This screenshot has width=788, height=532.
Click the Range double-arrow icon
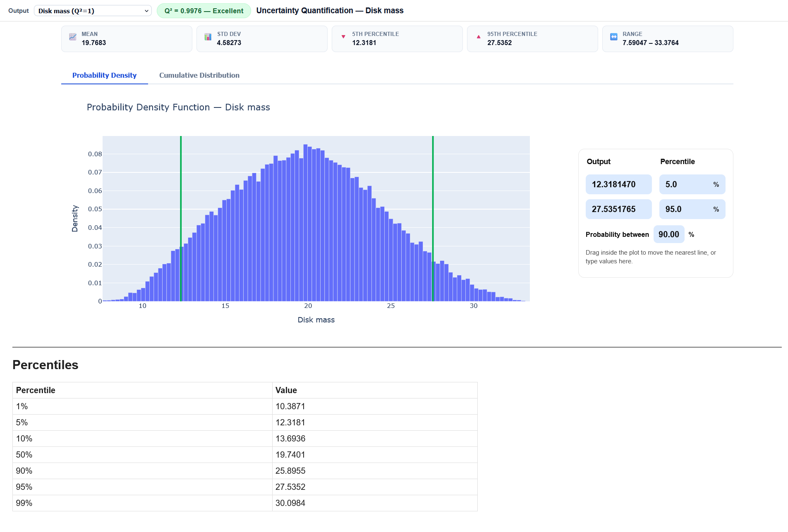pos(614,37)
